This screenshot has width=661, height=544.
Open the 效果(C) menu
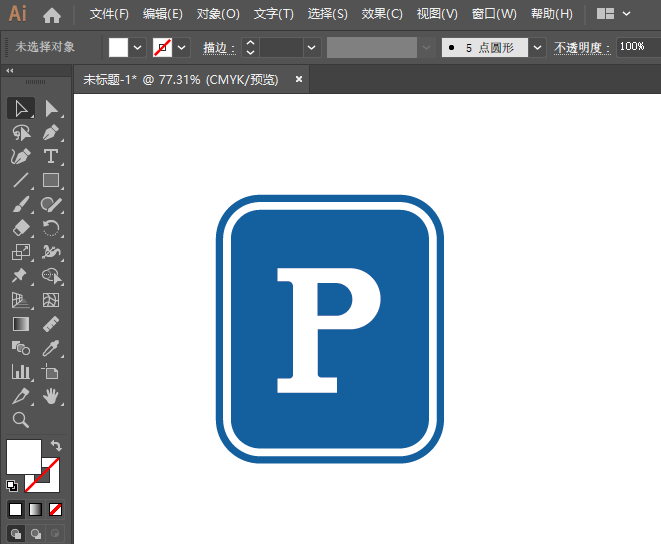pyautogui.click(x=382, y=14)
